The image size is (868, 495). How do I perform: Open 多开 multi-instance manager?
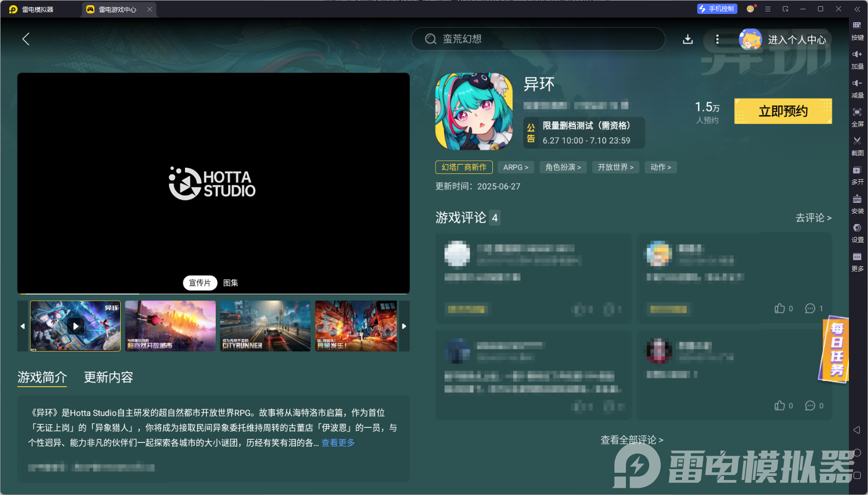click(857, 175)
